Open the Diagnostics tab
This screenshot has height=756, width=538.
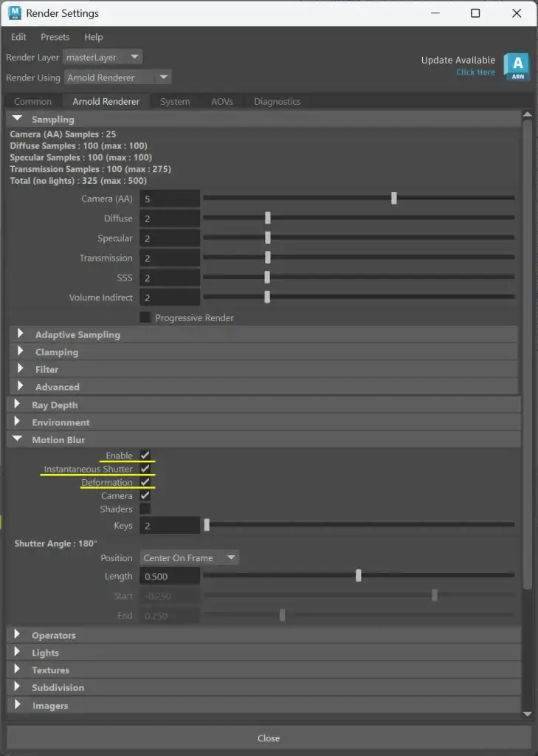coord(277,102)
